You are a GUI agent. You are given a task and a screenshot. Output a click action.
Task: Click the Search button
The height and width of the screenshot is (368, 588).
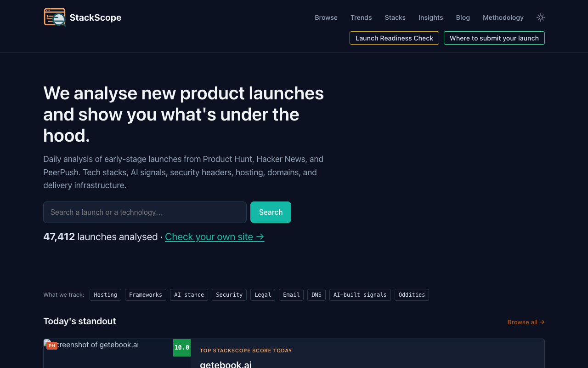point(271,212)
